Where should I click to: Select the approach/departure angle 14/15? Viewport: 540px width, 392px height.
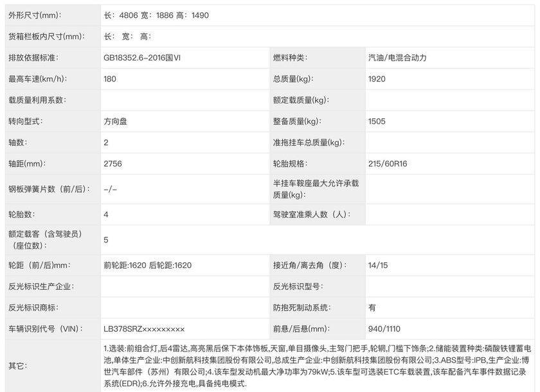(x=378, y=265)
